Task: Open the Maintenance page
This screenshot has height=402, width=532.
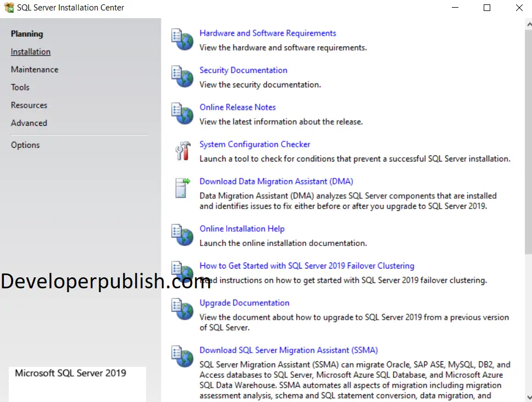Action: click(35, 70)
